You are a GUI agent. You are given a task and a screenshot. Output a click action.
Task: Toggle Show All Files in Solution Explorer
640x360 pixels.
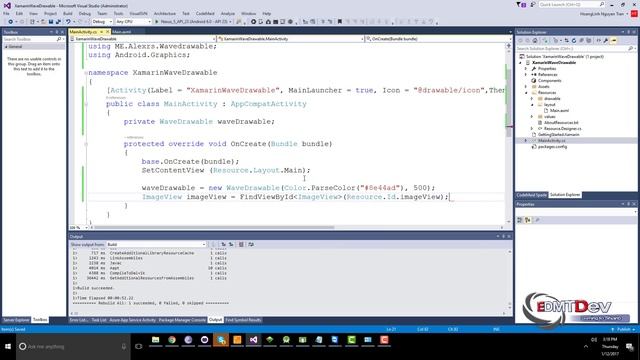click(589, 40)
